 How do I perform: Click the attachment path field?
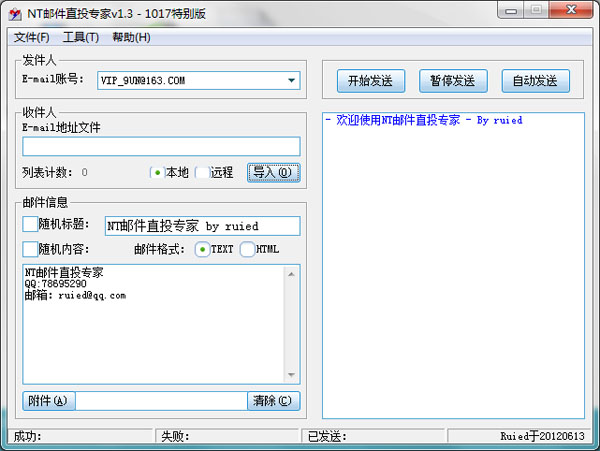pos(161,401)
